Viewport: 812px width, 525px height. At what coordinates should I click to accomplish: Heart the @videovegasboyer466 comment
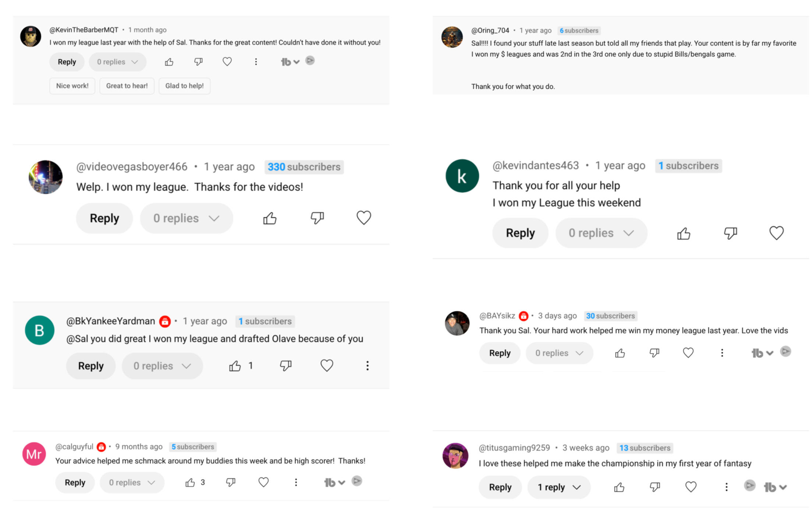pyautogui.click(x=364, y=218)
